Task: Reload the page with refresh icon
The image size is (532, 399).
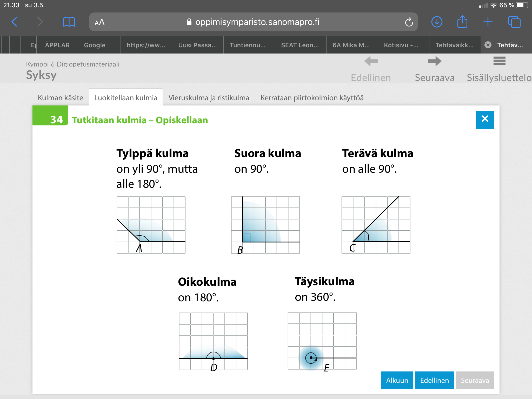Action: click(x=409, y=22)
